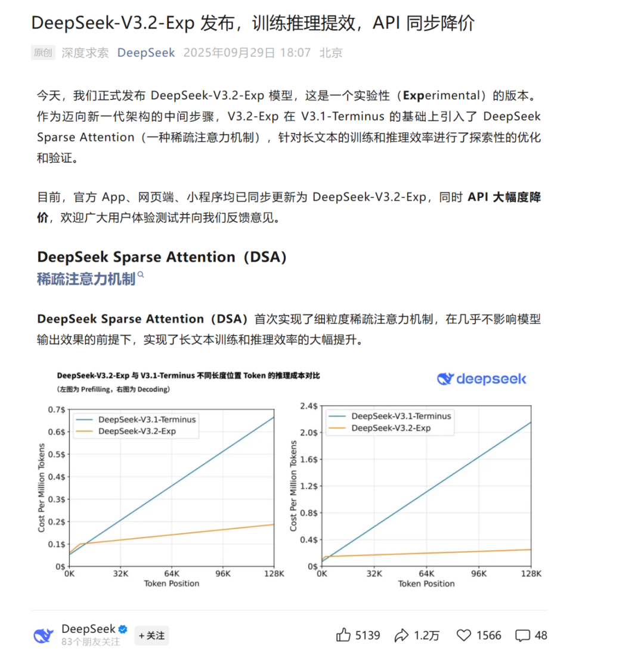Click the 北京 location label
This screenshot has width=644, height=655.
point(331,52)
